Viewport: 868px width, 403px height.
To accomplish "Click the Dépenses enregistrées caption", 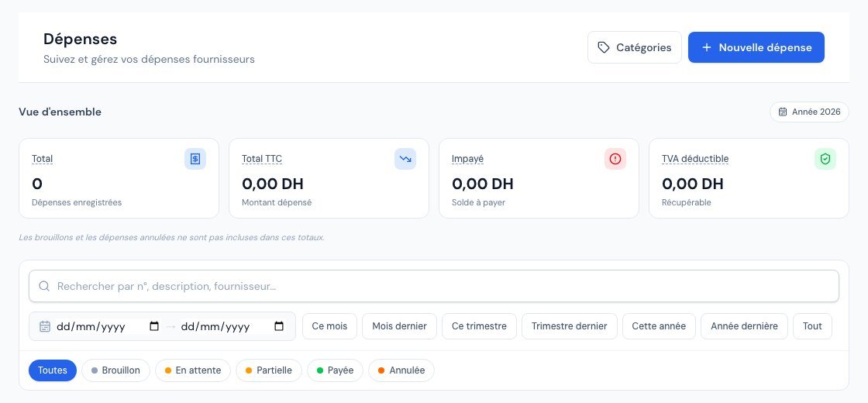I will click(77, 202).
